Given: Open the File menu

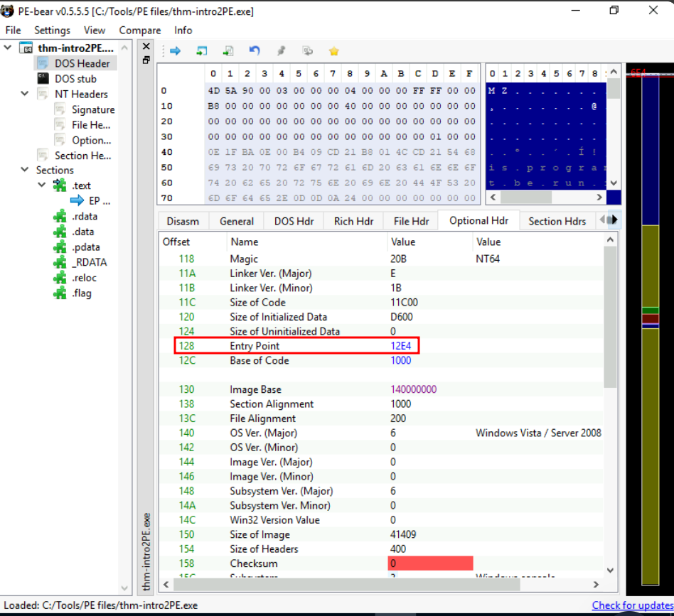Looking at the screenshot, I should pos(14,30).
